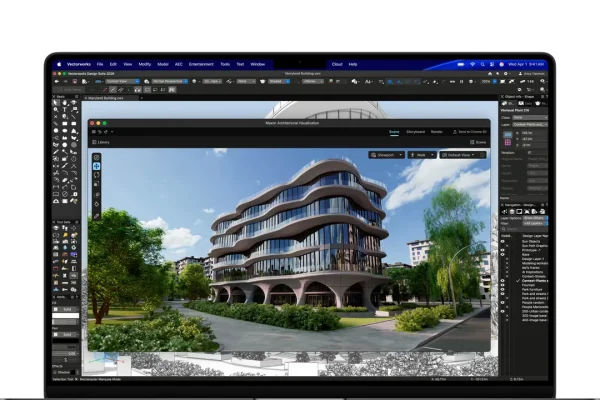This screenshot has width=600, height=400.
Task: Click the highlighted move/orbit icon in viewer toolbar
Action: click(97, 166)
